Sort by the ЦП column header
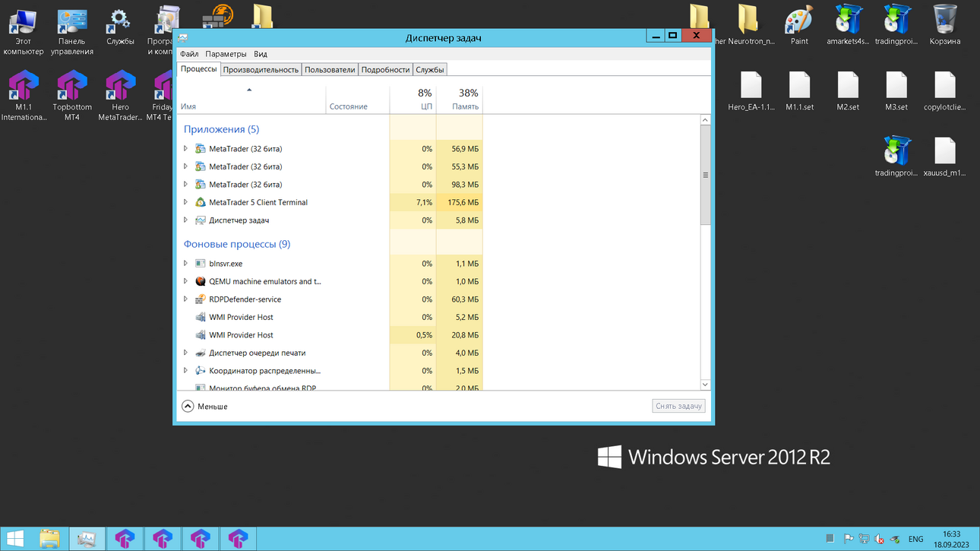 click(413, 100)
